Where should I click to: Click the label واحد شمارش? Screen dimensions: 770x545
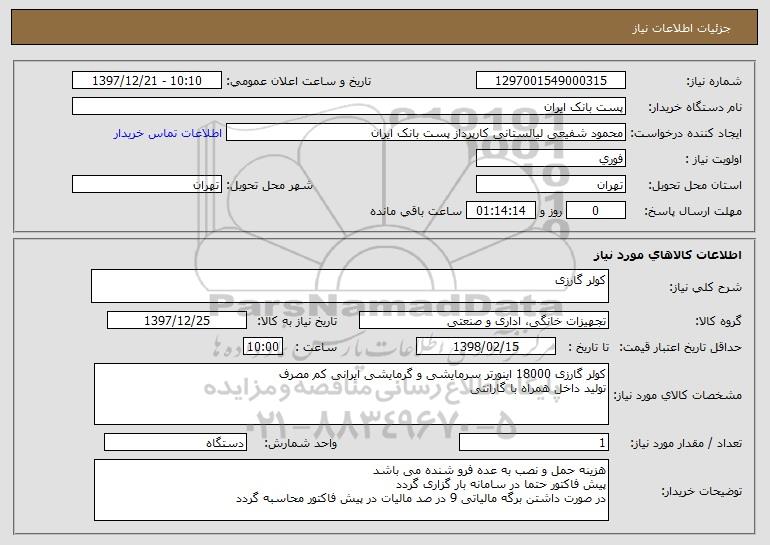click(301, 443)
